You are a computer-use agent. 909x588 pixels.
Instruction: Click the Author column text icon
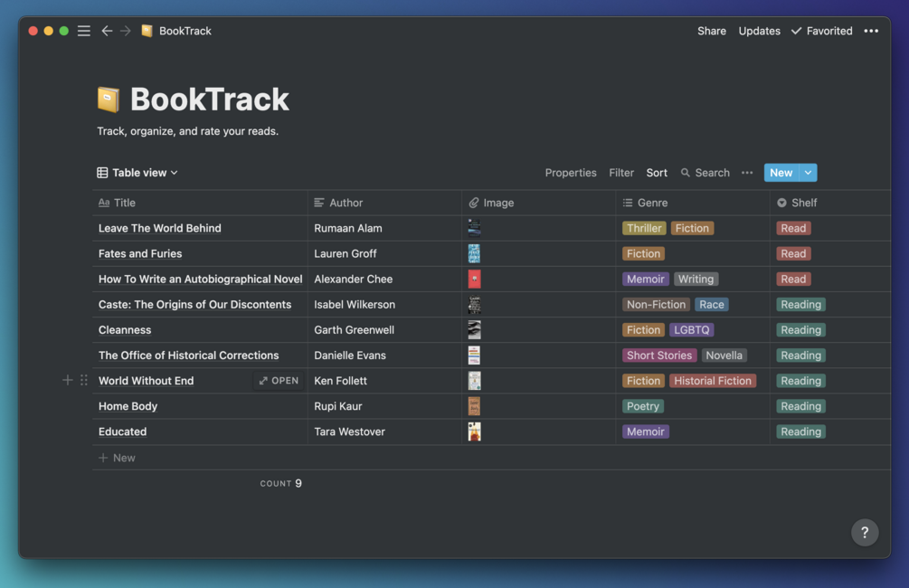319,203
